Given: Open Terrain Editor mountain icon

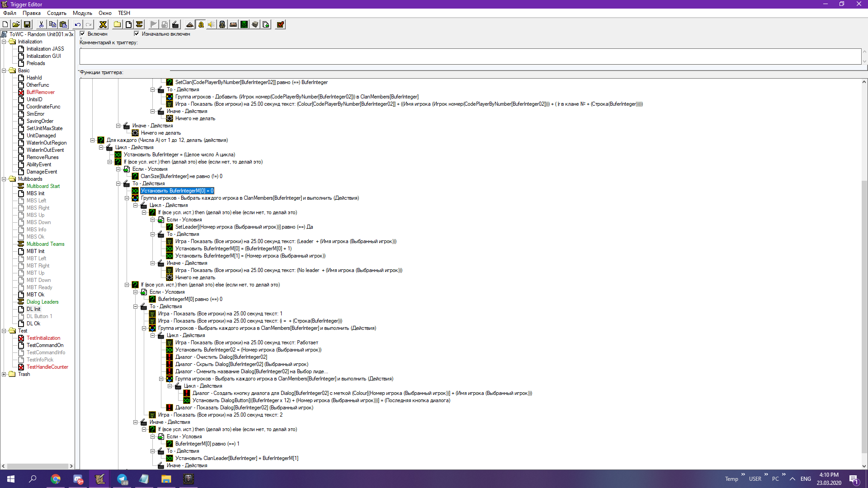Looking at the screenshot, I should 190,24.
